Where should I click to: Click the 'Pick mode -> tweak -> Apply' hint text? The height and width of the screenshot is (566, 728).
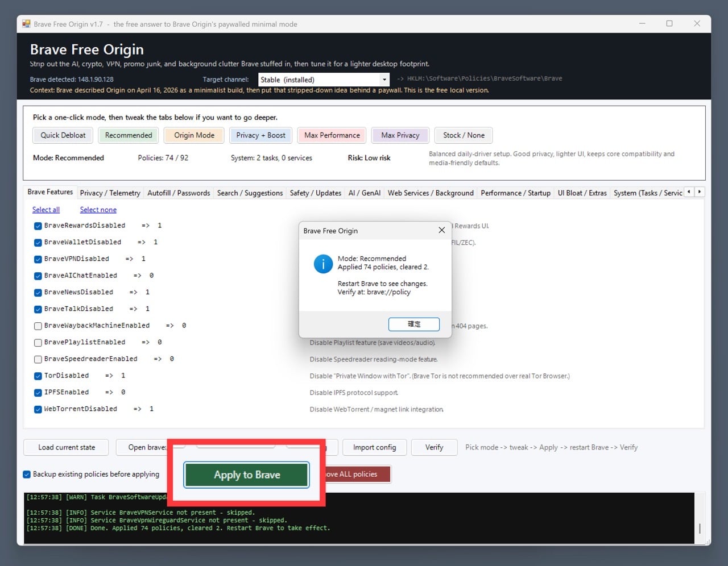[x=551, y=447]
